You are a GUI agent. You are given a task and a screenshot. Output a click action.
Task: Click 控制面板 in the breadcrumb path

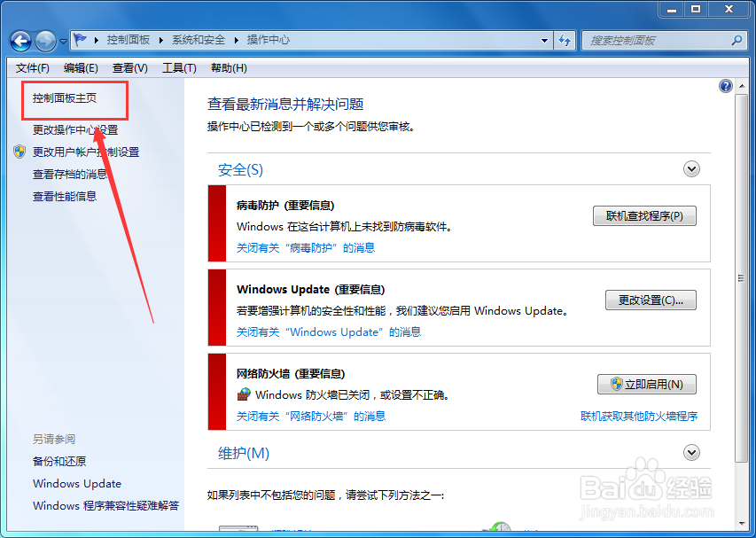129,40
